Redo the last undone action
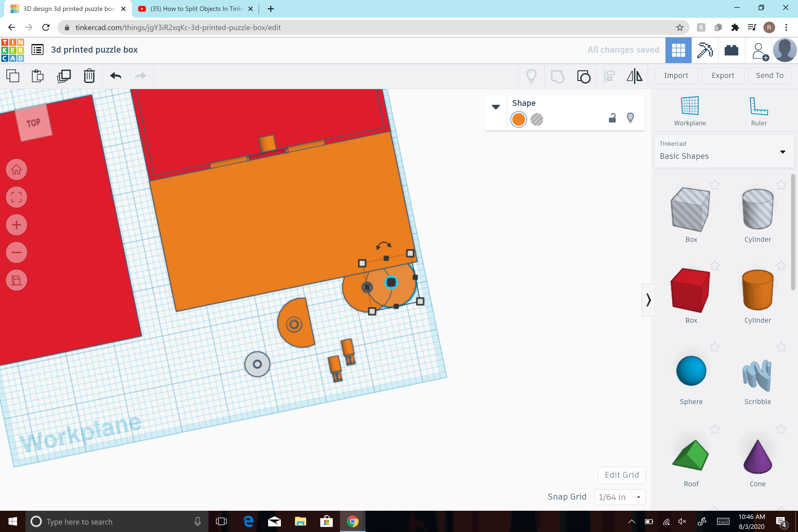798x532 pixels. 140,76
